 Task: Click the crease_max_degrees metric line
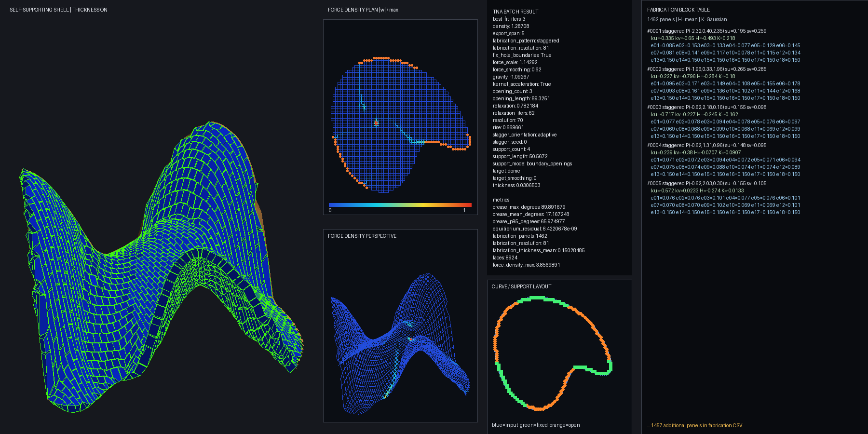[x=529, y=207]
